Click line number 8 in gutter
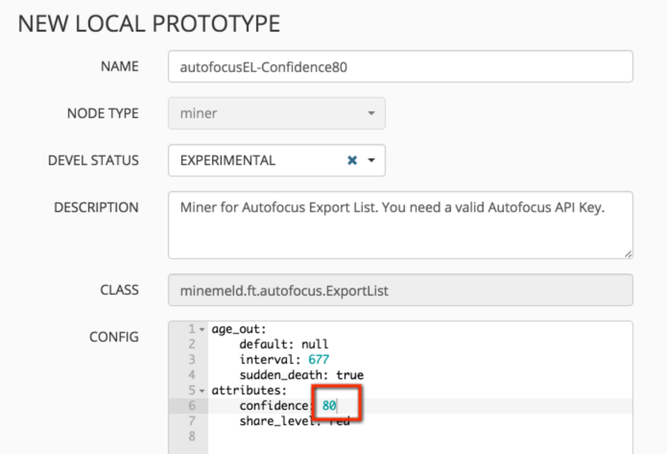The height and width of the screenshot is (454, 667). tap(190, 437)
